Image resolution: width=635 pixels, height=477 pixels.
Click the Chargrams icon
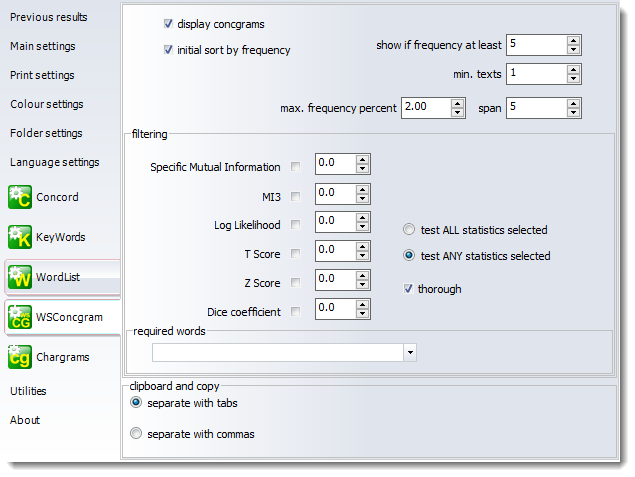[20, 357]
